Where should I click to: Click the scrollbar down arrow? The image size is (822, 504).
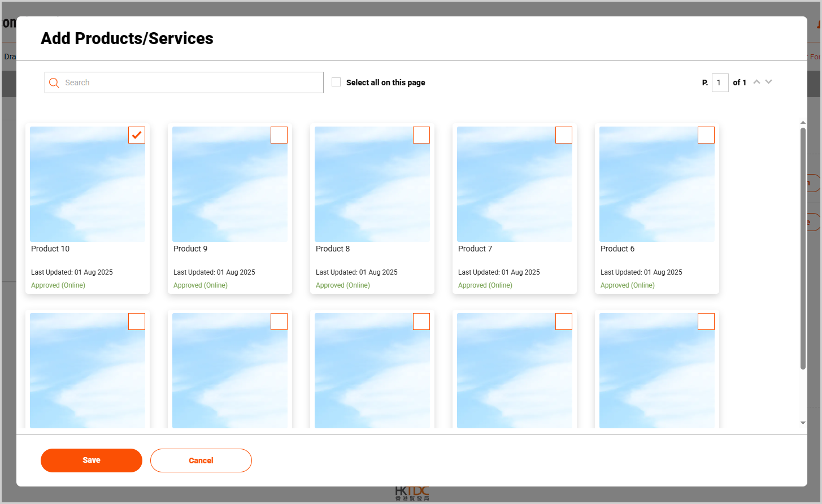[803, 423]
